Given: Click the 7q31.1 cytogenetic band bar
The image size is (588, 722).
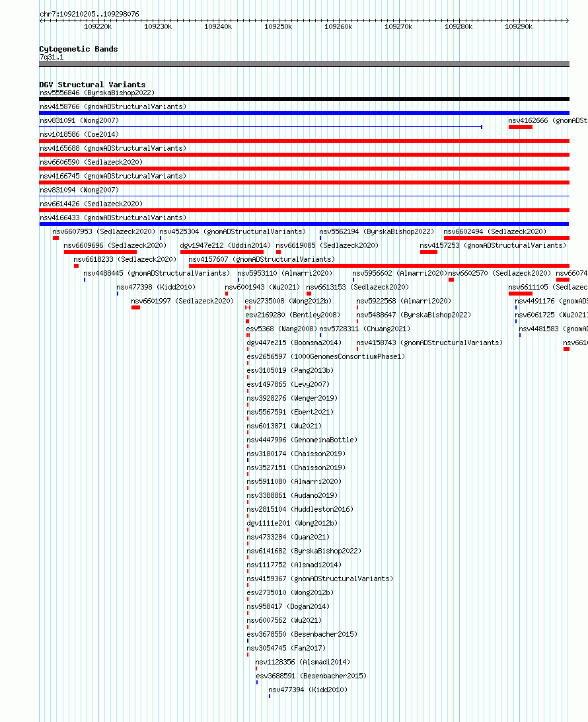Looking at the screenshot, I should (304, 65).
